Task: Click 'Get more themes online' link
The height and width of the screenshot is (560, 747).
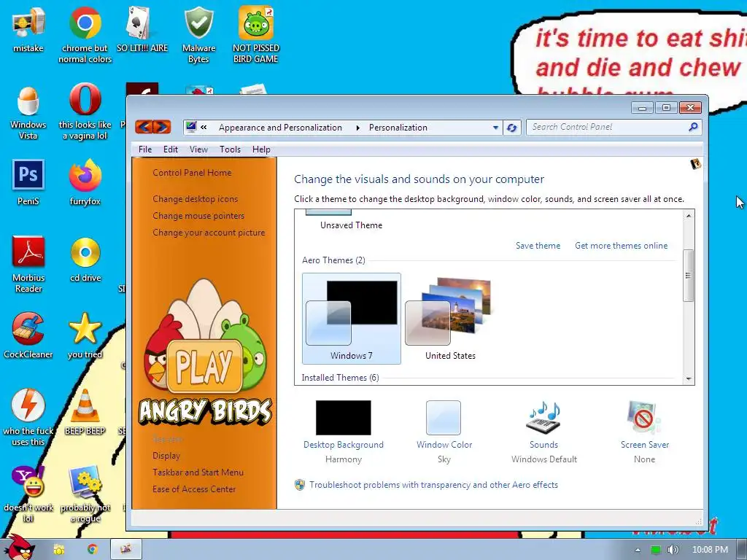Action: point(622,246)
